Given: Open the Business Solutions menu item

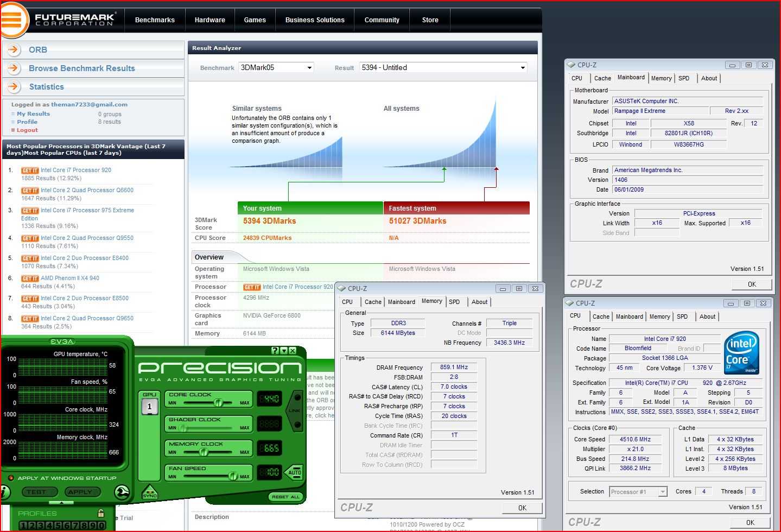Looking at the screenshot, I should 315,20.
